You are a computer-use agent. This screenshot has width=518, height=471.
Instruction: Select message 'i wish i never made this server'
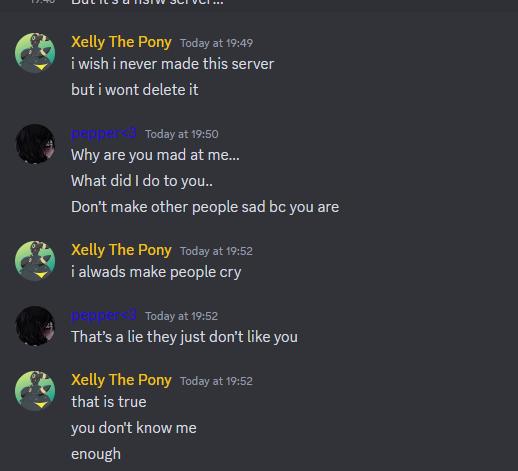(172, 64)
